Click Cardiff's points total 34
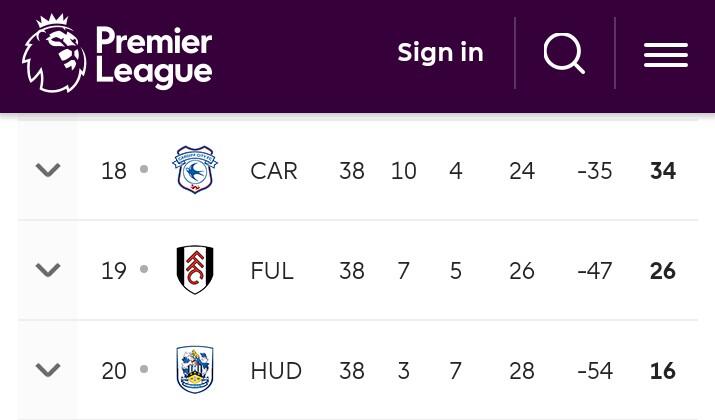The image size is (715, 420). coord(663,171)
